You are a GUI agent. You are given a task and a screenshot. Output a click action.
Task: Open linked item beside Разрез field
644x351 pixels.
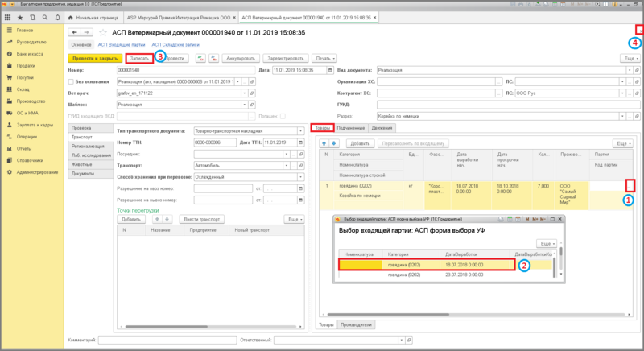click(x=637, y=116)
